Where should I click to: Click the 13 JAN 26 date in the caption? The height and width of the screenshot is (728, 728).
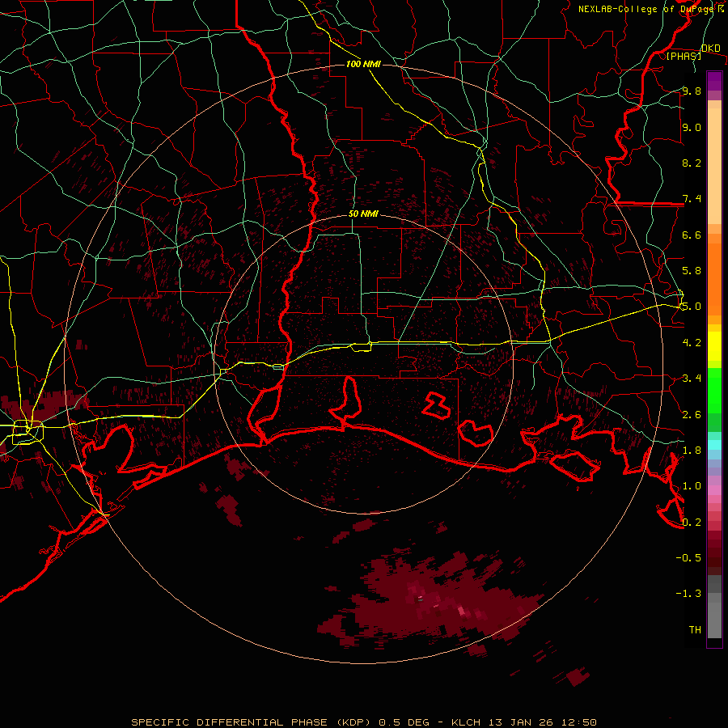(519, 722)
